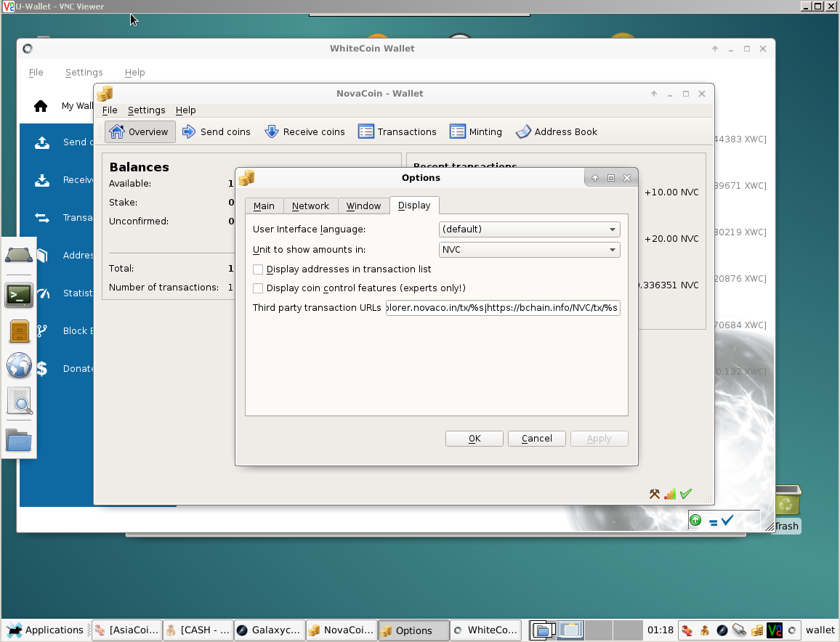Click the +20.00 NVC recent transaction
The width and height of the screenshot is (840, 642).
(x=671, y=239)
